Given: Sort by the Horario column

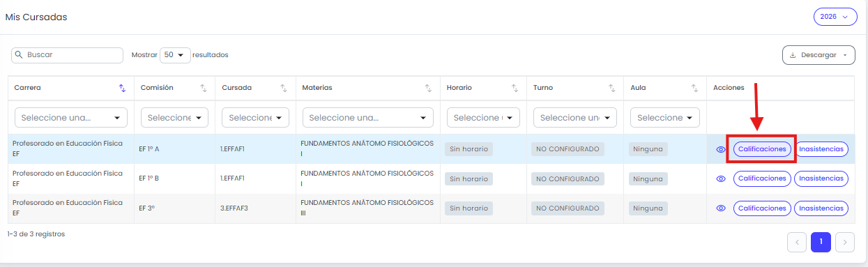Looking at the screenshot, I should [515, 88].
